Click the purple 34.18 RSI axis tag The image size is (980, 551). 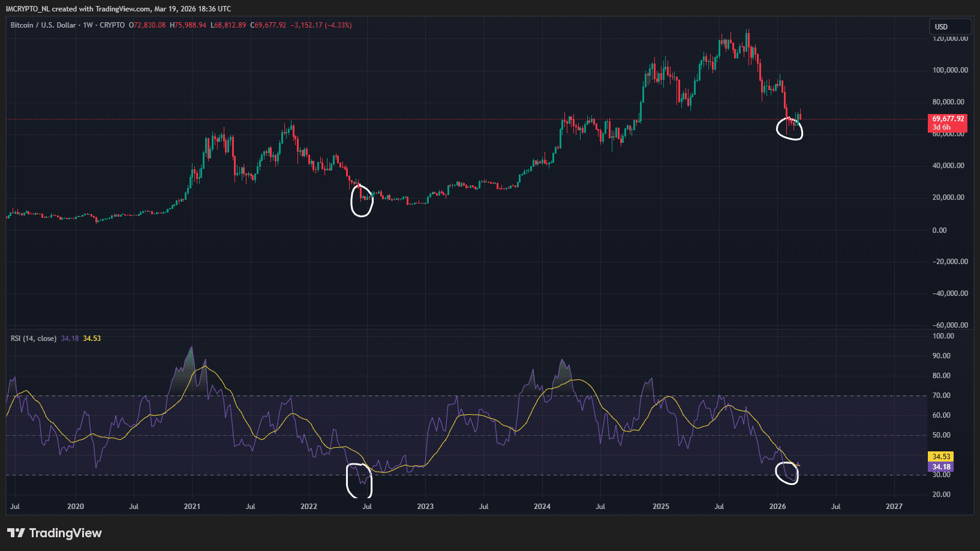point(940,467)
